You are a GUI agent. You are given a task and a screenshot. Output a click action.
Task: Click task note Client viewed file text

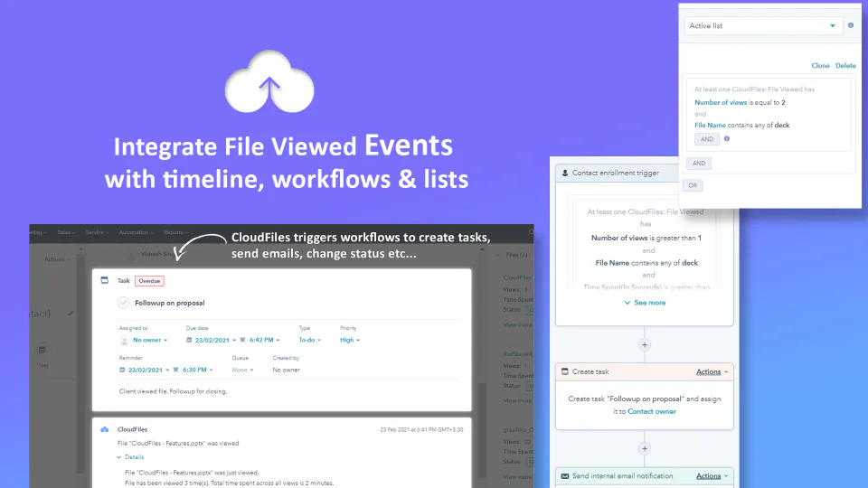pyautogui.click(x=173, y=391)
